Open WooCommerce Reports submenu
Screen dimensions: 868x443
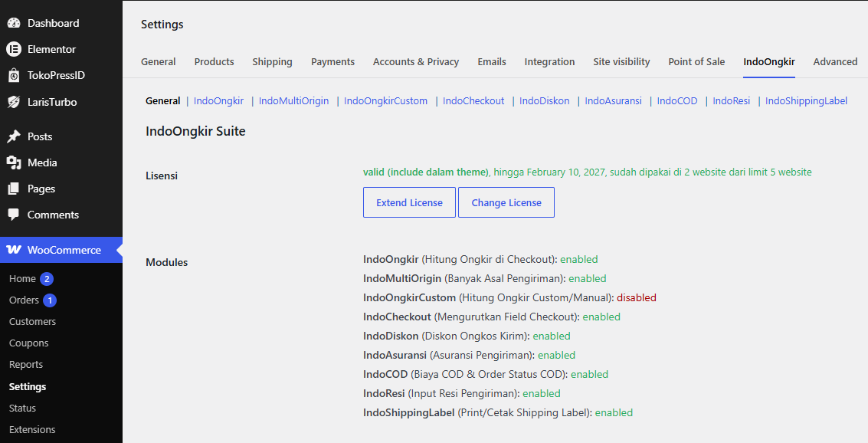(26, 365)
